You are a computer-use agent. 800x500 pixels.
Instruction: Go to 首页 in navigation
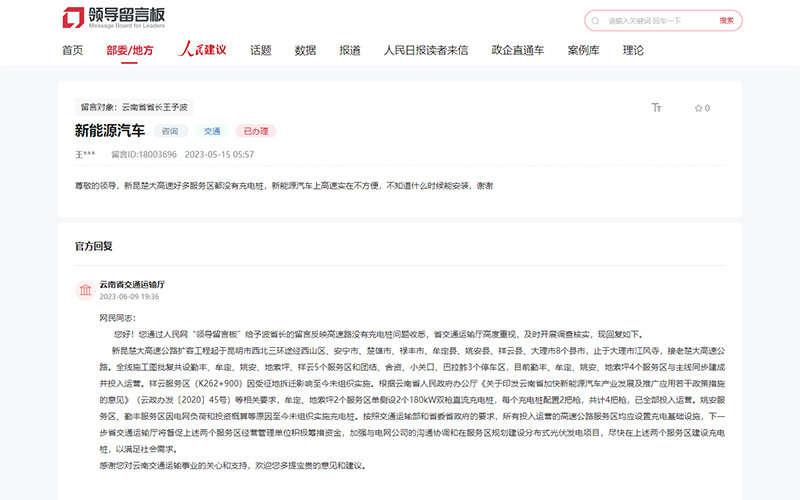click(x=72, y=50)
